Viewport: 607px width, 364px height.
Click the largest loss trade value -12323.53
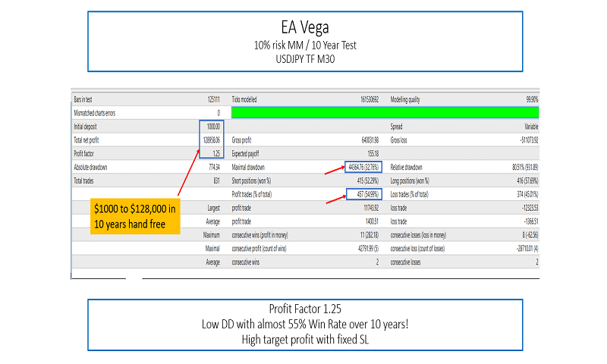pos(530,208)
